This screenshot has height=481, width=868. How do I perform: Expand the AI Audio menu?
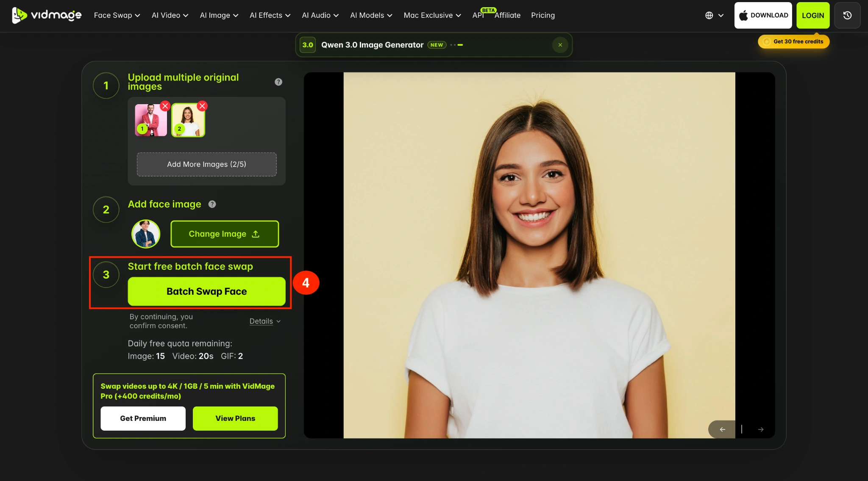(x=320, y=15)
